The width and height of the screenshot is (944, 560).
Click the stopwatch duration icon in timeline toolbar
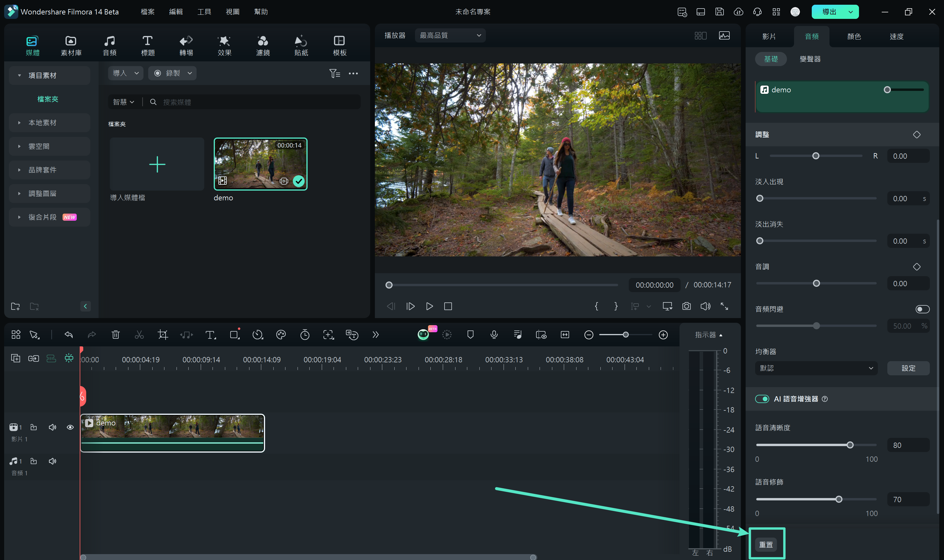pos(305,335)
